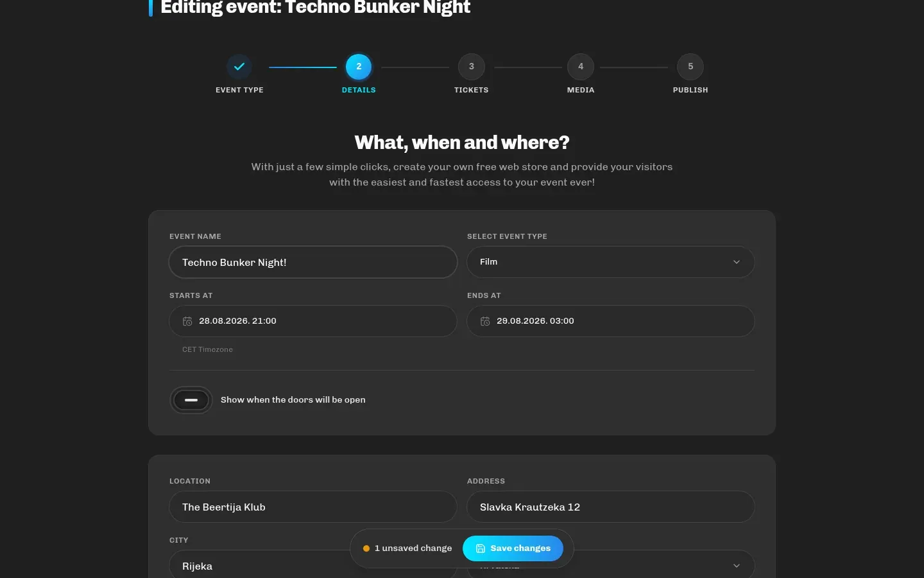Toggle Show when the doors will be open
This screenshot has height=578, width=924.
click(191, 400)
